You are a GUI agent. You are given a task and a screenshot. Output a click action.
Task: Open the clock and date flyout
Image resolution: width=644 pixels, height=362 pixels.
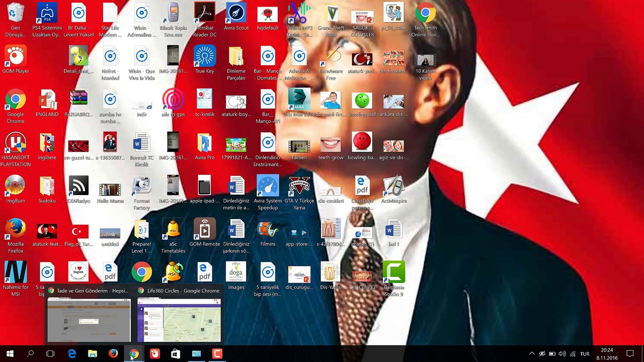pyautogui.click(x=607, y=354)
